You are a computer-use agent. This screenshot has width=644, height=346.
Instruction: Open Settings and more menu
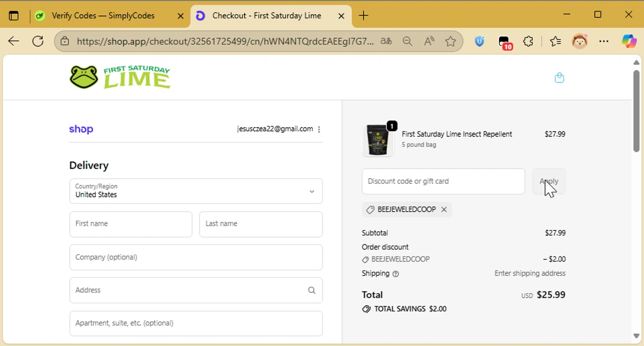point(604,41)
